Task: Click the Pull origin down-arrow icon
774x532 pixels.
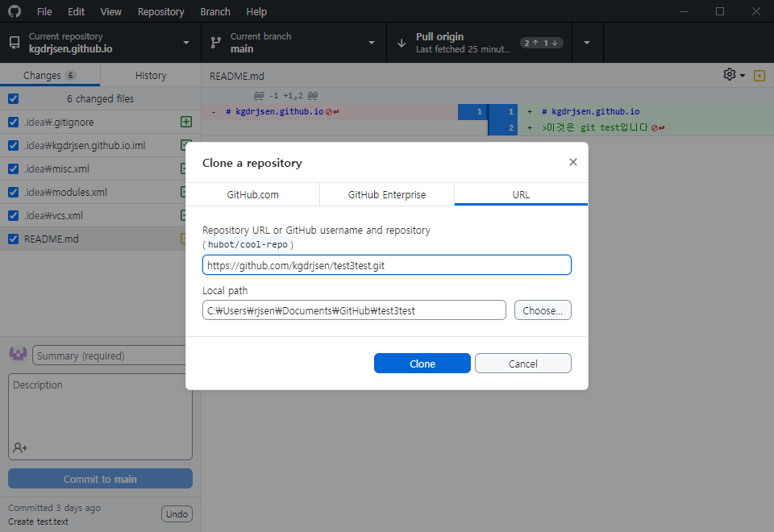Action: coord(402,43)
